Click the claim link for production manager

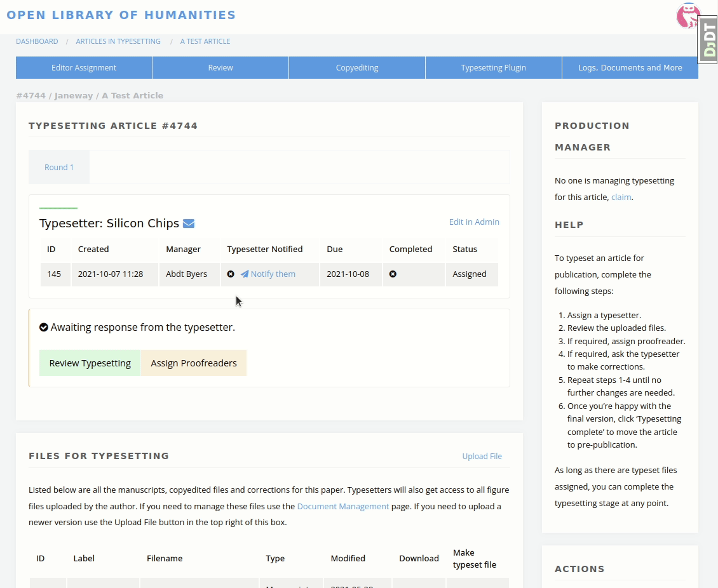coord(621,197)
